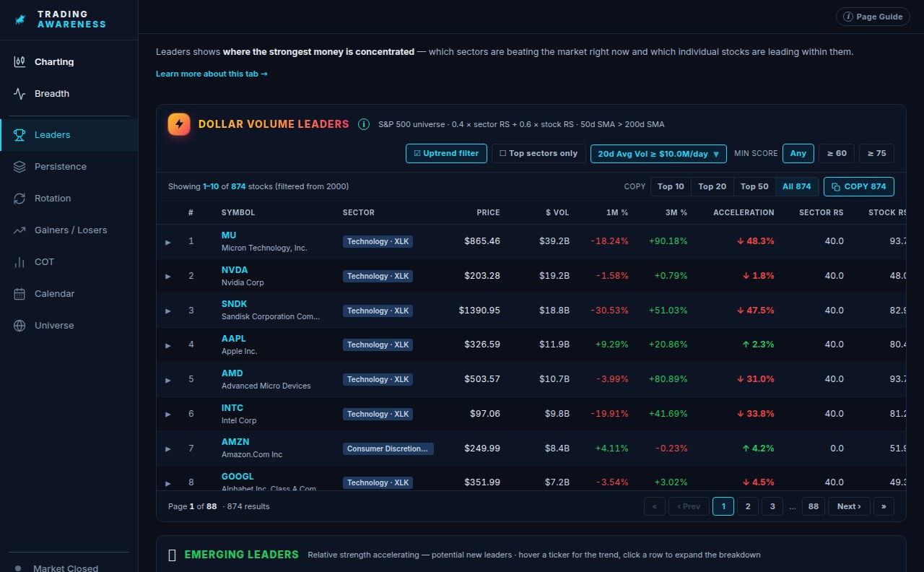Expand the INTC row
Image resolution: width=924 pixels, height=572 pixels.
(168, 415)
